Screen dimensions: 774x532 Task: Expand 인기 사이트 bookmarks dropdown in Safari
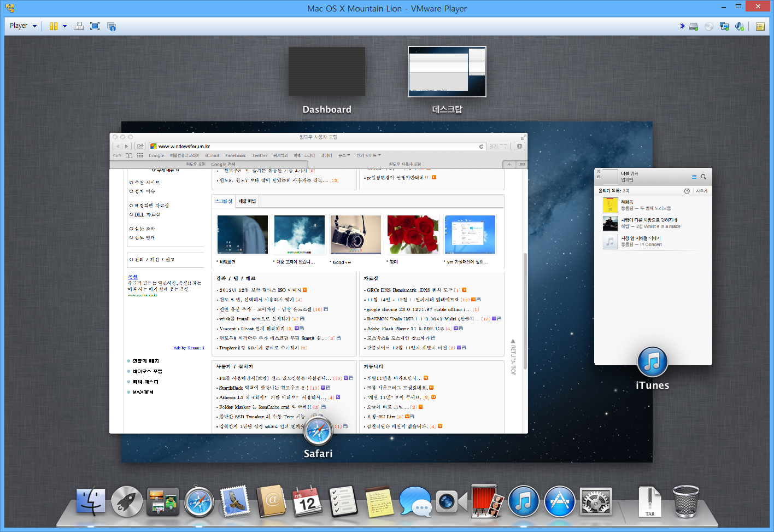coord(369,155)
